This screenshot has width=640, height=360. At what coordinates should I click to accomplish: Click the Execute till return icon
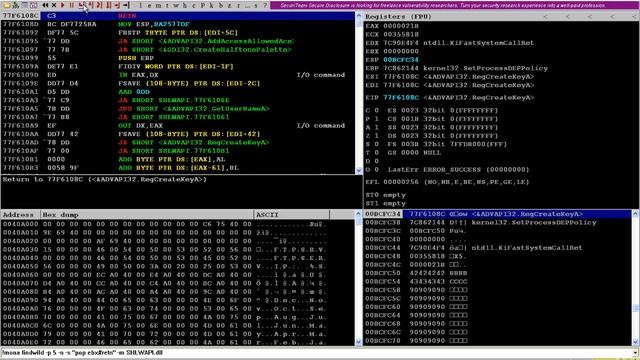coord(117,5)
